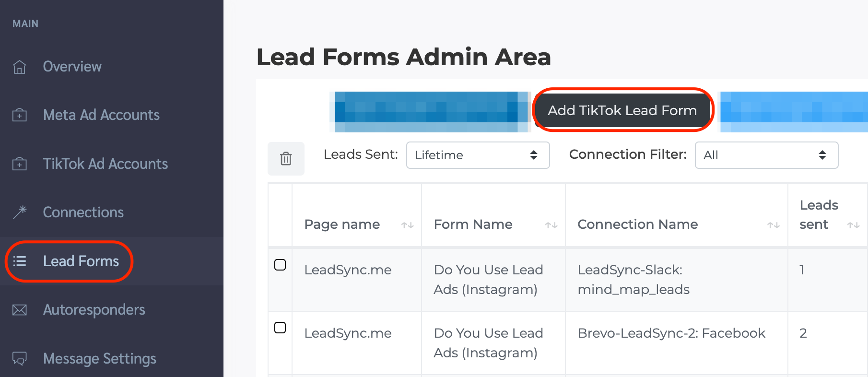Open the Leads Sent Lifetime dropdown
Screen dimensions: 868x377
coord(478,155)
